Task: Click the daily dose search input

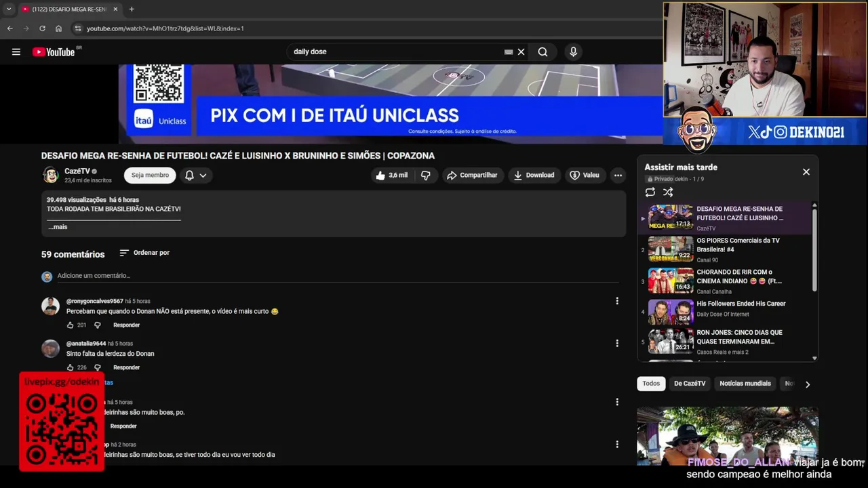Action: pos(397,52)
